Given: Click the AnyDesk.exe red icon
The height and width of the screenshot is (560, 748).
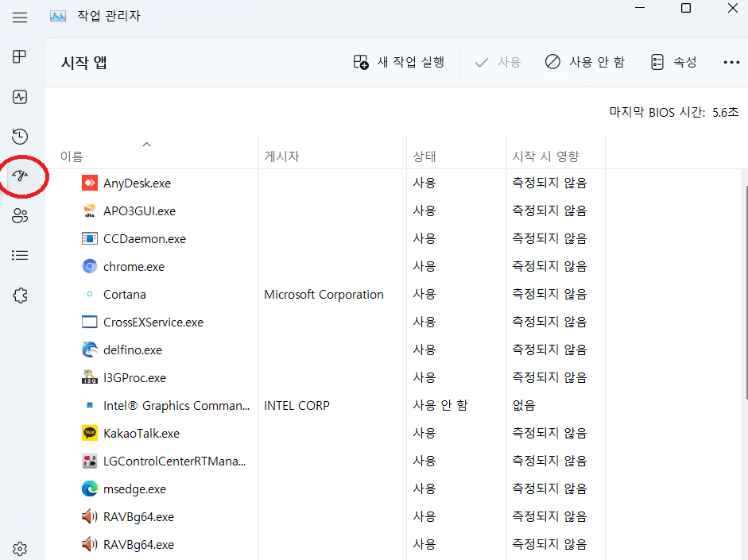Looking at the screenshot, I should (x=90, y=183).
